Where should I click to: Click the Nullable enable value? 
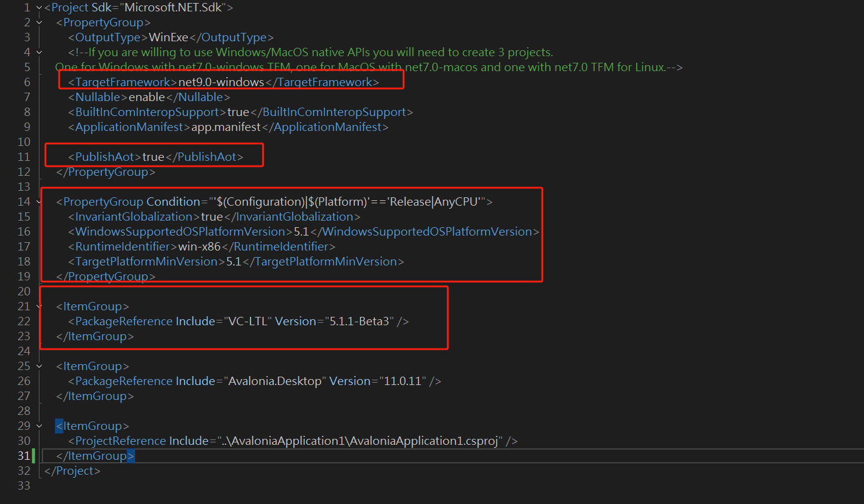[146, 97]
